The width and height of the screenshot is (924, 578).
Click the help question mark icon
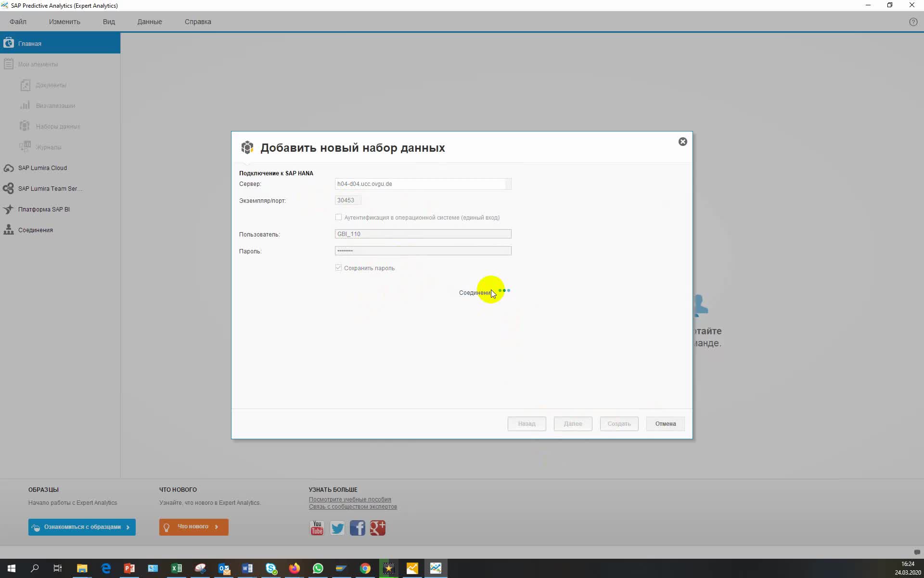[x=913, y=22]
